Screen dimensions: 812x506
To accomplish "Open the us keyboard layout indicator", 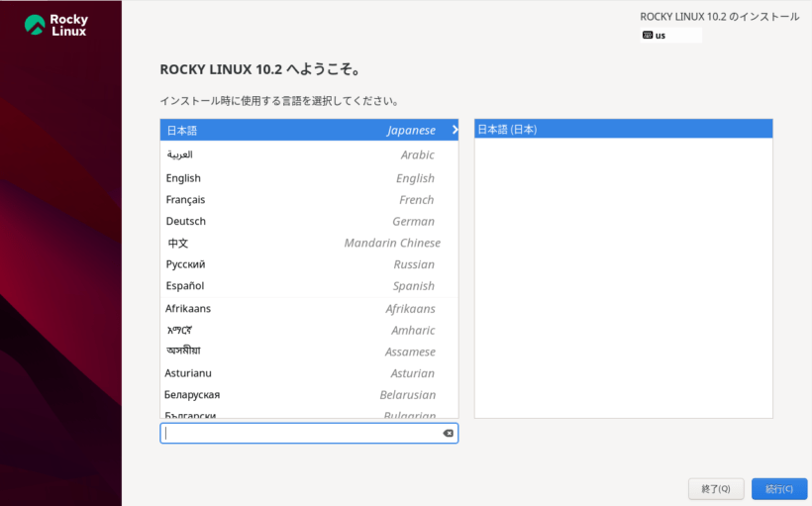I will [671, 36].
